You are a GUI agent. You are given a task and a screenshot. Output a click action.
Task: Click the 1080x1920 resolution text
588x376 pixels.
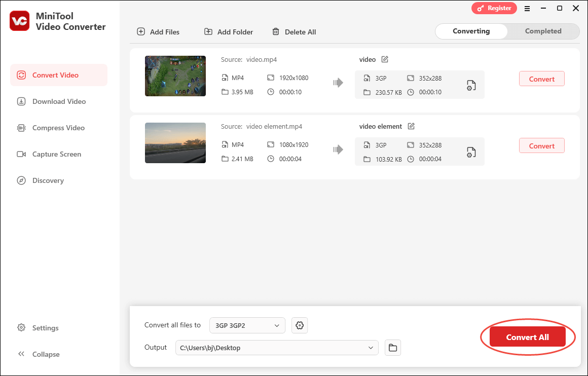coord(293,144)
